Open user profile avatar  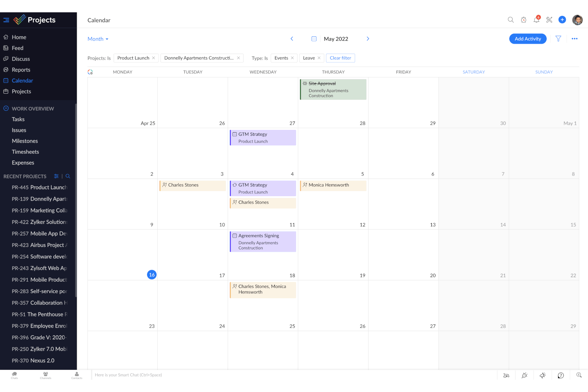(577, 20)
